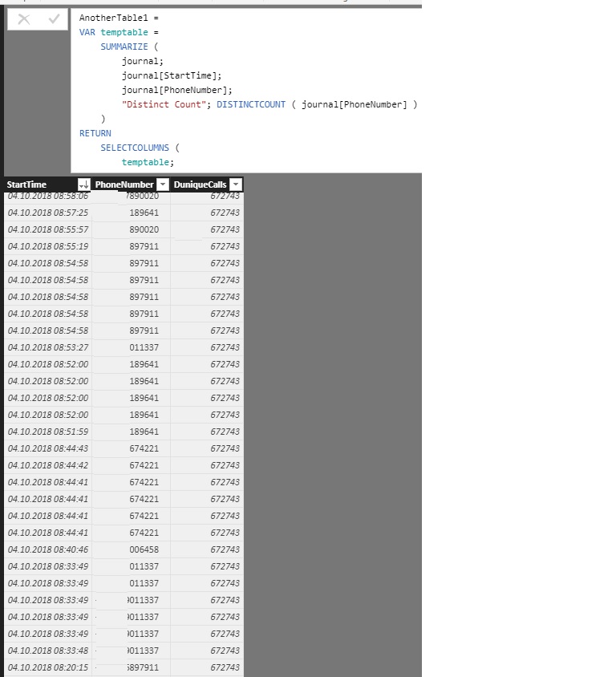Click the SUMMARIZE function in the formula
This screenshot has width=616, height=677.
[x=124, y=47]
